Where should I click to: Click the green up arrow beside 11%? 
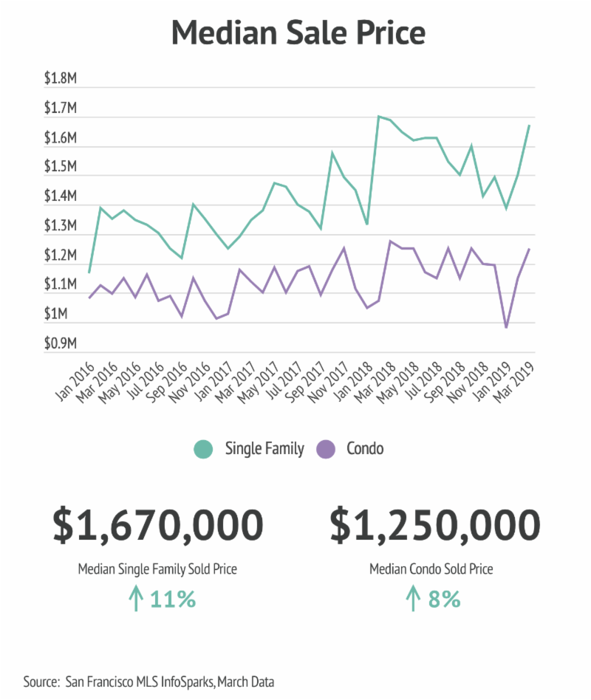click(136, 599)
